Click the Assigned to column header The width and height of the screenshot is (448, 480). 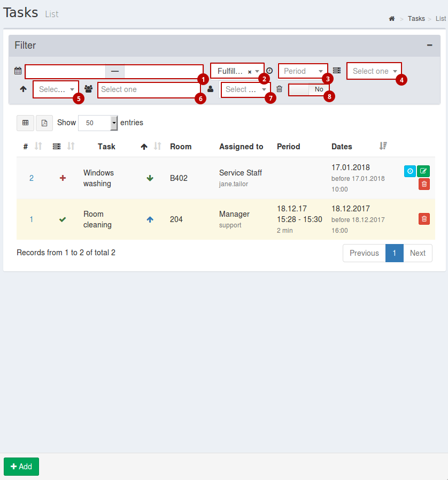tap(241, 147)
